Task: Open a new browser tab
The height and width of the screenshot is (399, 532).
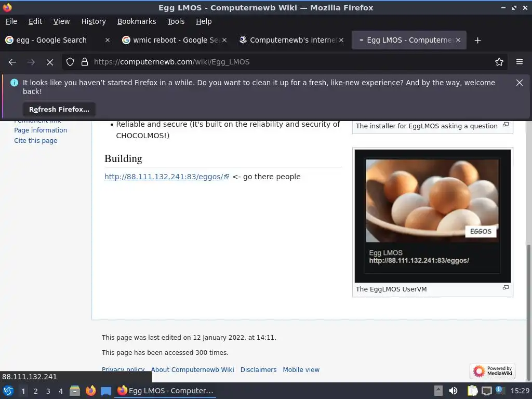Action: 478,41
